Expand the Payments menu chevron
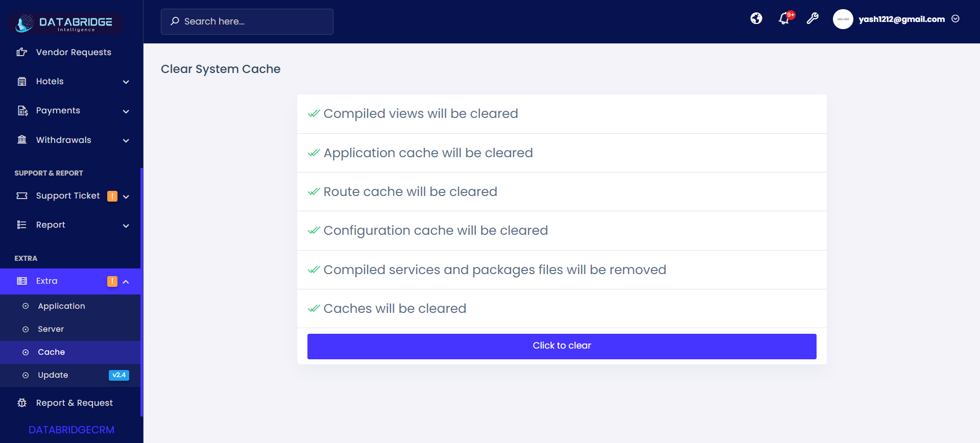 pyautogui.click(x=126, y=111)
